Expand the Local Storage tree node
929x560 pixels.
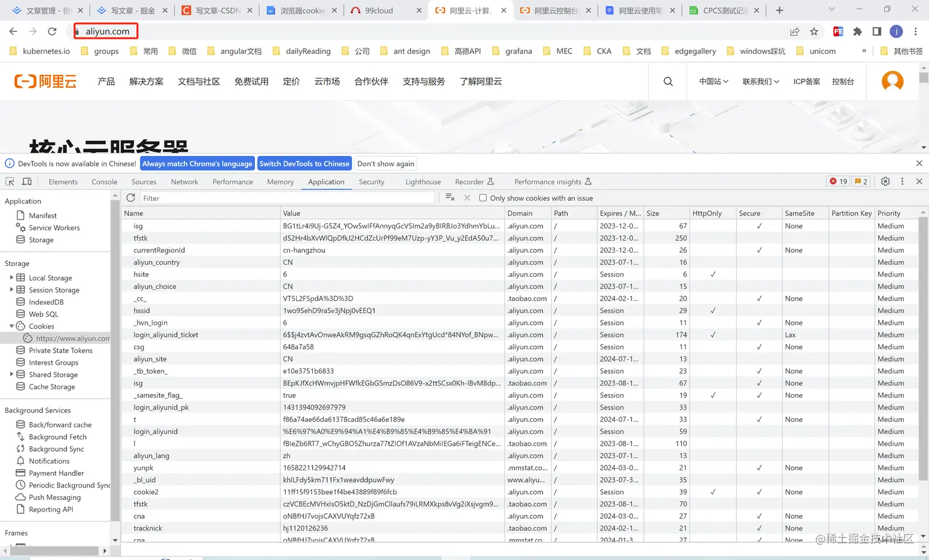coord(12,278)
